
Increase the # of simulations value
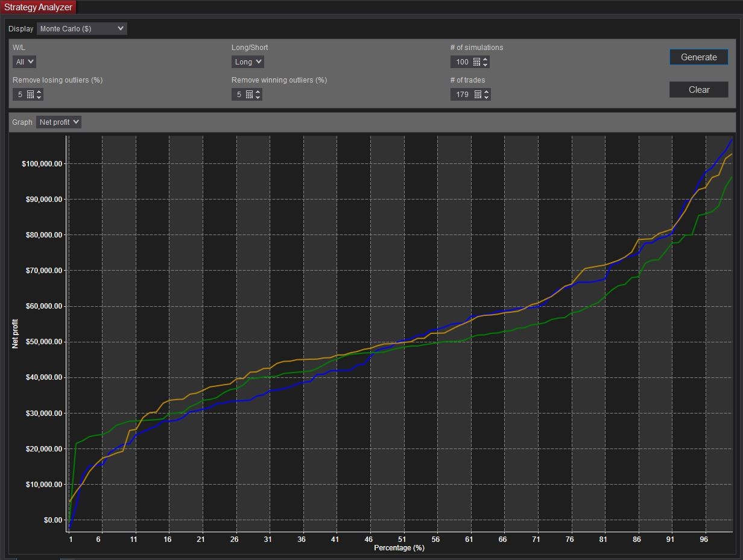tap(485, 60)
